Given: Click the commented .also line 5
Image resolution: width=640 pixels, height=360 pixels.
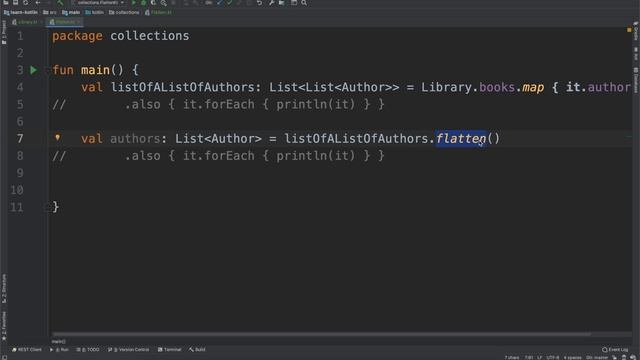Looking at the screenshot, I should click(218, 104).
